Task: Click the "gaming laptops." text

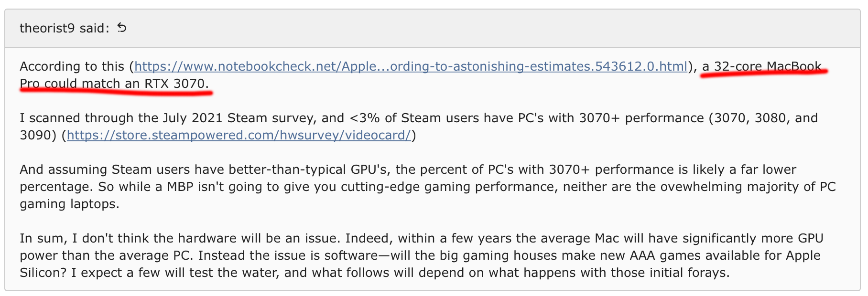Action: [x=69, y=204]
